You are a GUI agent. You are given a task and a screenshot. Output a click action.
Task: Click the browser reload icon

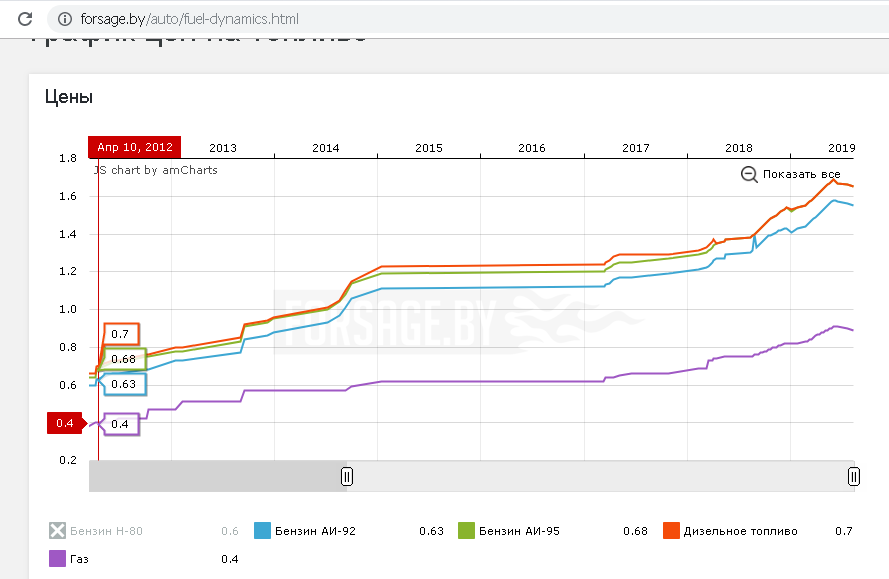coord(26,19)
